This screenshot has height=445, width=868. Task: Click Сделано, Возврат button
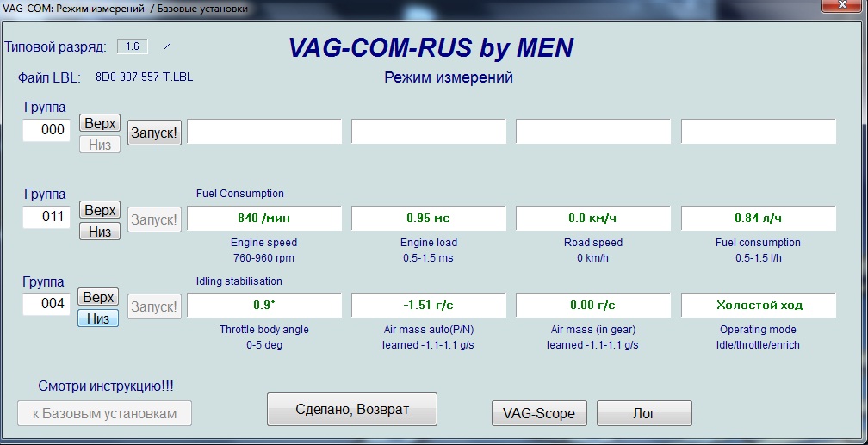click(352, 410)
